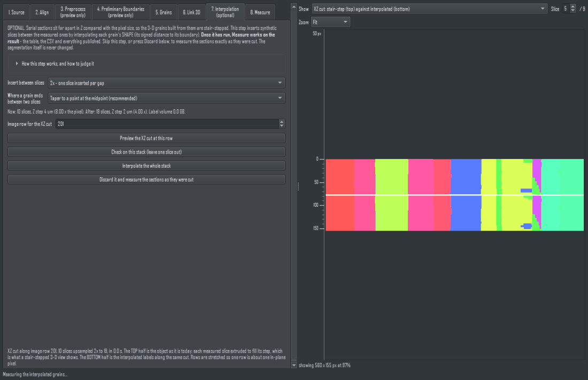Click the left panel scroll-up arrow

294,7
